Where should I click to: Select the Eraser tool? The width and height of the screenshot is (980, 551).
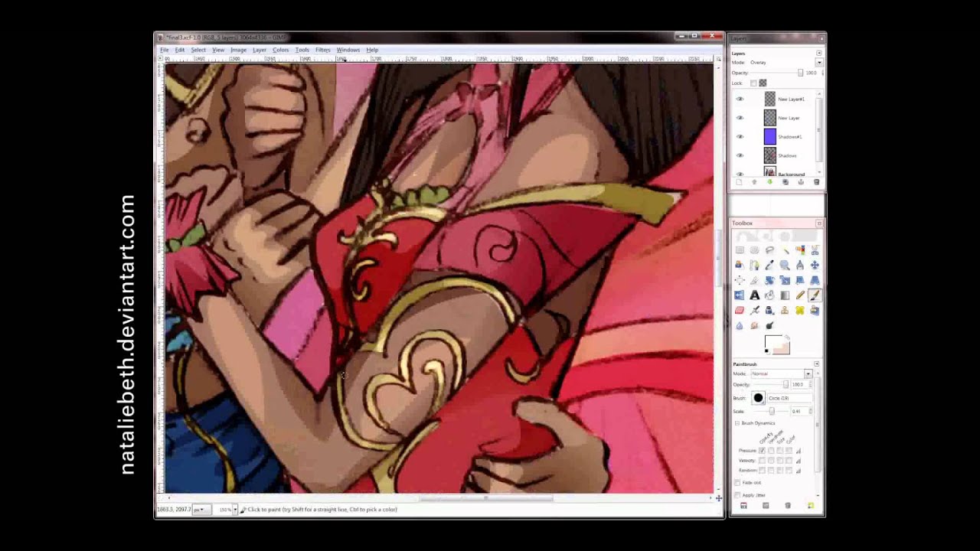(x=740, y=310)
